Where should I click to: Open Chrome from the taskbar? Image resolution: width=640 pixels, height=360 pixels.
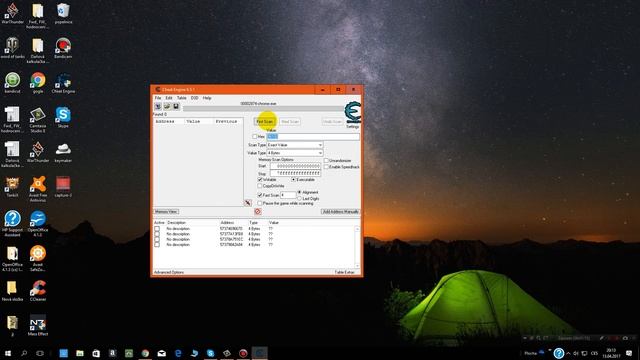click(x=145, y=353)
